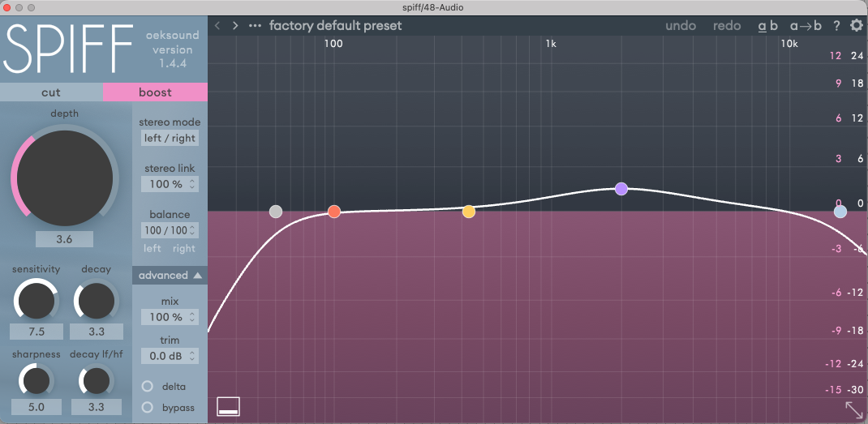Toggle the analyzer display icon
This screenshot has width=868, height=424.
point(228,406)
